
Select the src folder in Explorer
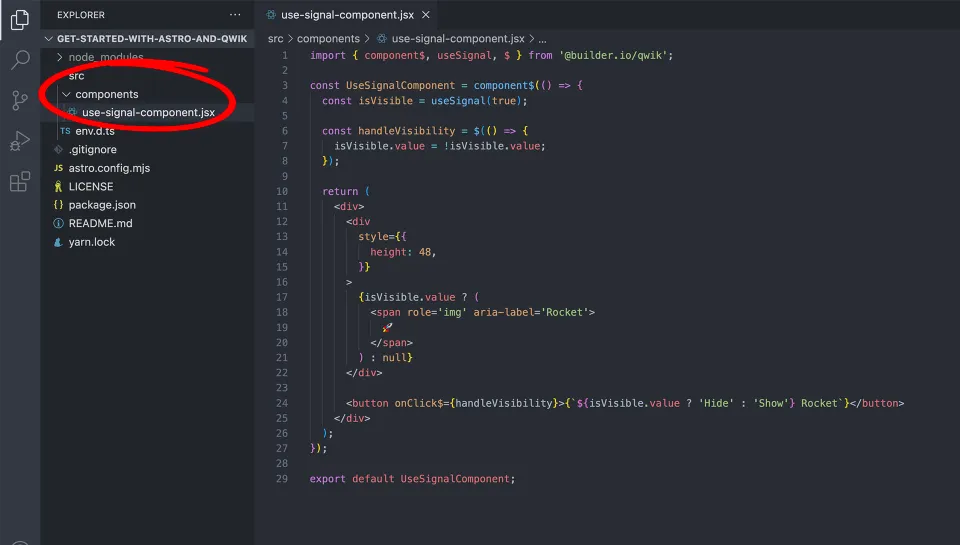(77, 76)
